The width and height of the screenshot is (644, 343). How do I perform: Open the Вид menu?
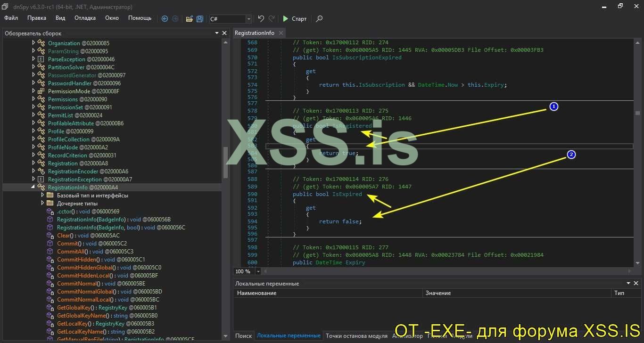(60, 18)
